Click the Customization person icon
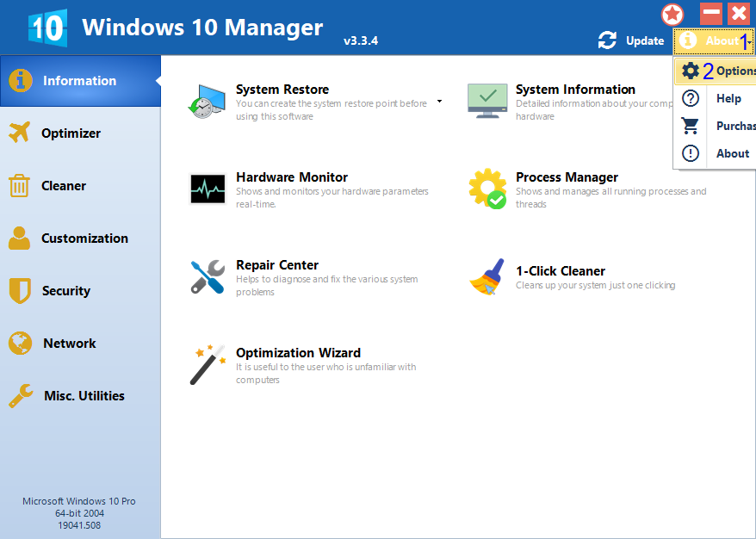The image size is (756, 539). (19, 239)
